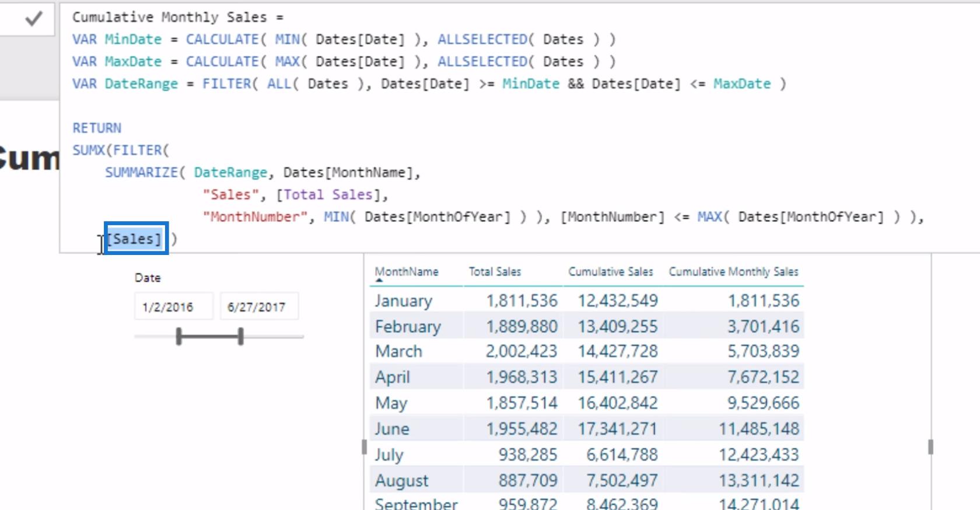The height and width of the screenshot is (510, 980).
Task: Select the April row label
Action: click(x=393, y=377)
